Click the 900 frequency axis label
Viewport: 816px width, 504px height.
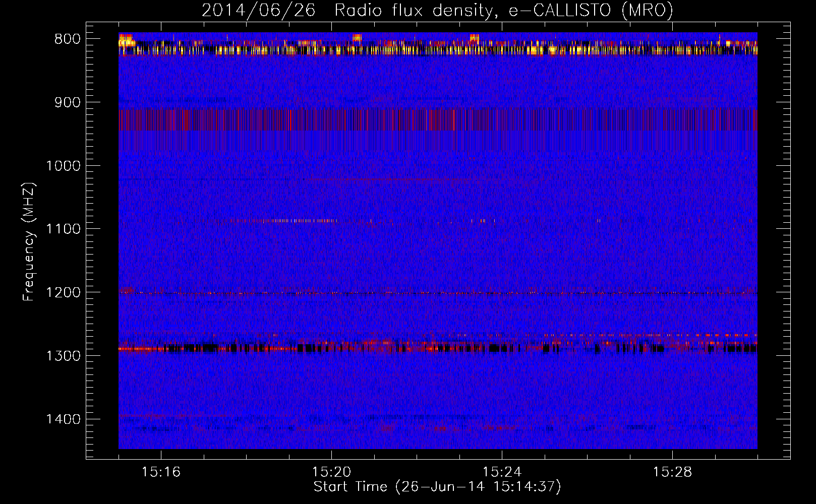pyautogui.click(x=68, y=102)
